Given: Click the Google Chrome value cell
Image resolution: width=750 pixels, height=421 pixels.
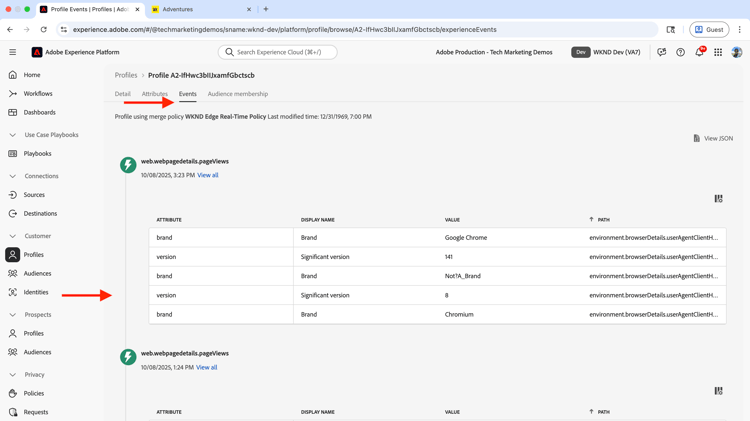Looking at the screenshot, I should coord(466,237).
